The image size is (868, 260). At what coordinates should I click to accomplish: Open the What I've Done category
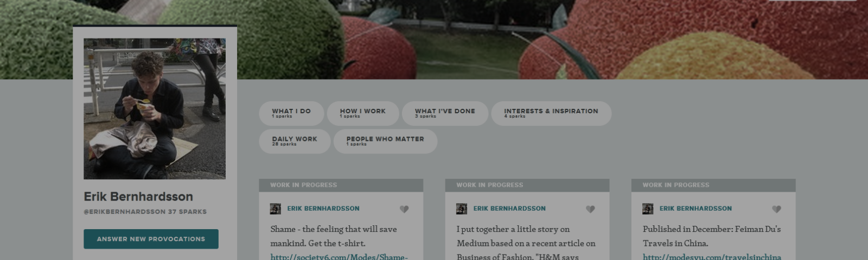445,113
